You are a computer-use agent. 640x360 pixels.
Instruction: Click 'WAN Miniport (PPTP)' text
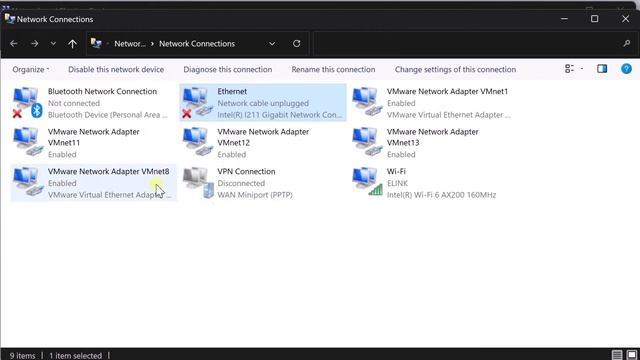click(x=255, y=195)
